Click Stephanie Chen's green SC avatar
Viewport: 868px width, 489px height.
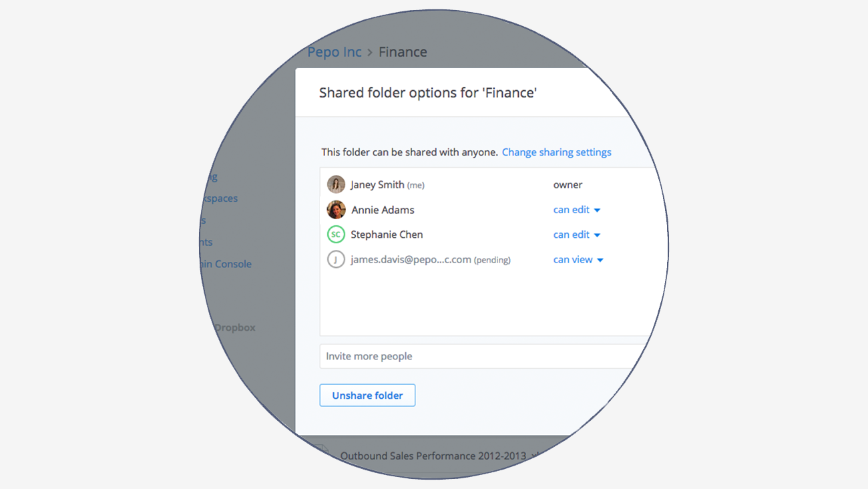336,234
